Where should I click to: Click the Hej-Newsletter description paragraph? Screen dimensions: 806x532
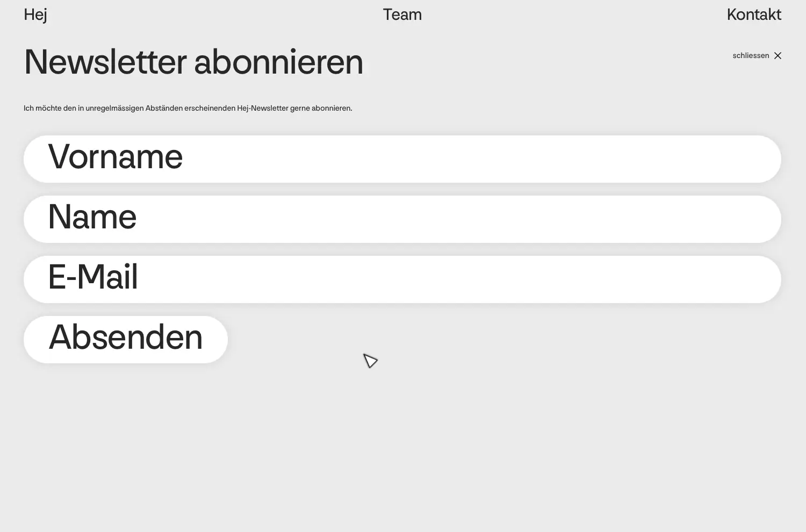(188, 108)
